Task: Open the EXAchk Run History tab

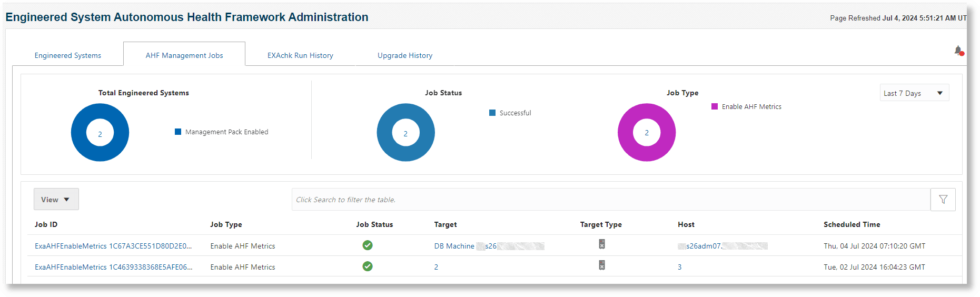Action: (x=300, y=55)
